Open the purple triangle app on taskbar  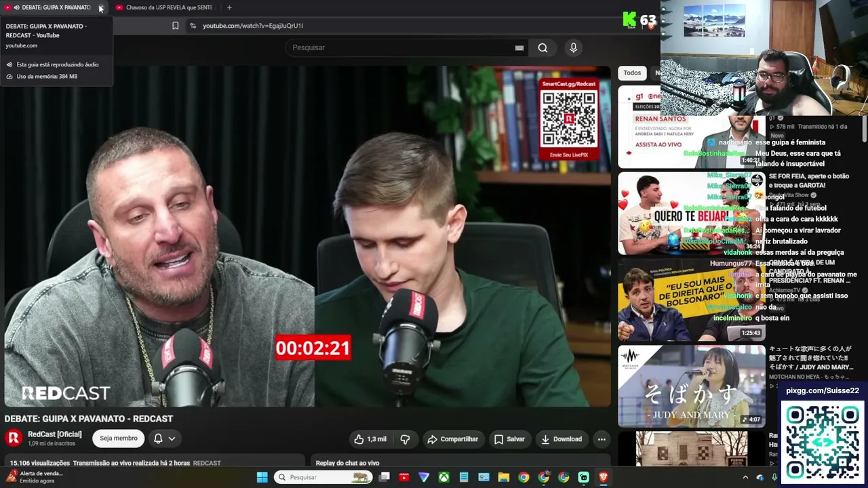tap(424, 477)
